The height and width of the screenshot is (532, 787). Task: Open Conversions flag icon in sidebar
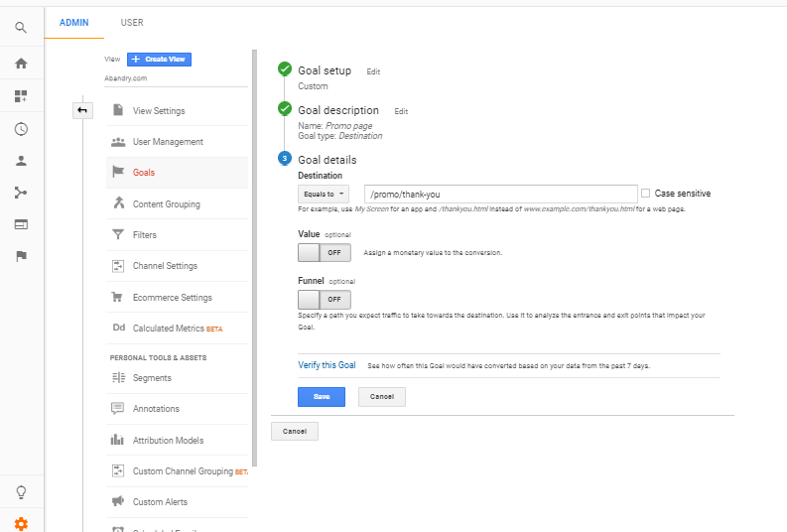(21, 256)
